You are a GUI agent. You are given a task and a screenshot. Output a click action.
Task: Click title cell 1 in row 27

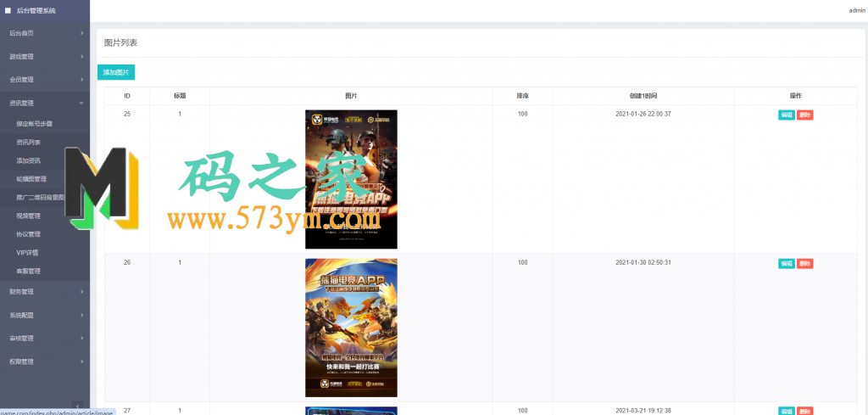point(180,411)
